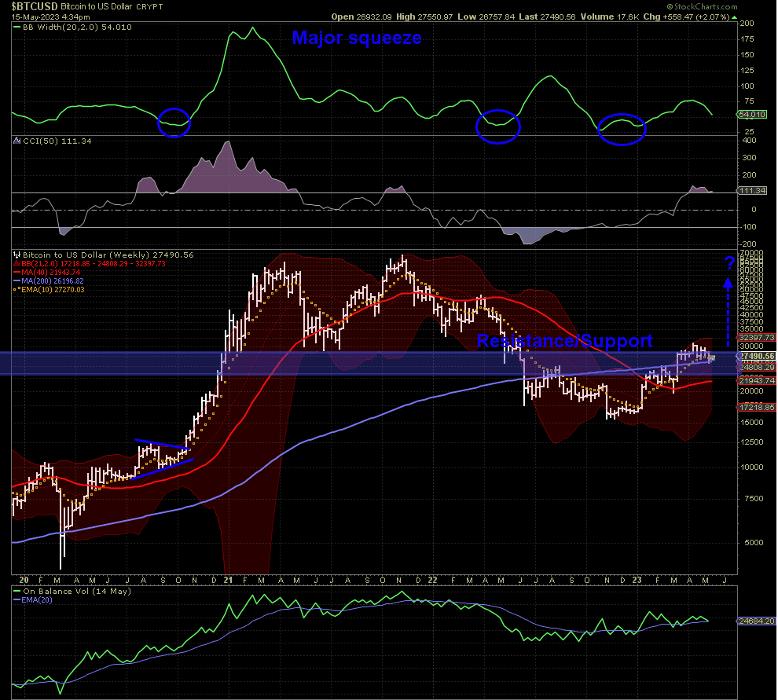This screenshot has height=700, width=778.
Task: Click the 150 label on BB Width axis
Action: (747, 55)
